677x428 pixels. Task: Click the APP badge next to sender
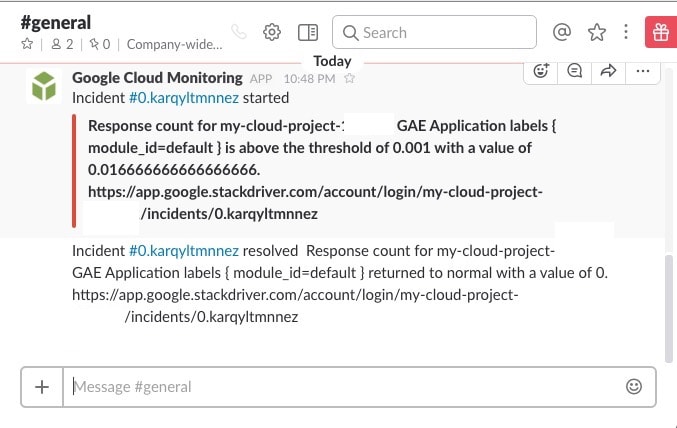tap(261, 79)
